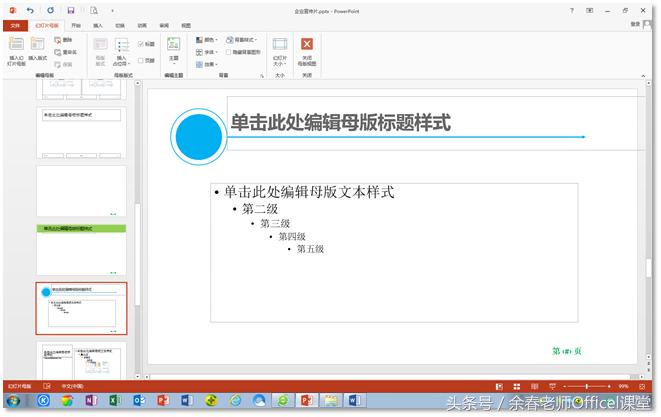This screenshot has width=661, height=417.
Task: Click the slide area vertical scroll-up arrow
Action: pyautogui.click(x=649, y=83)
